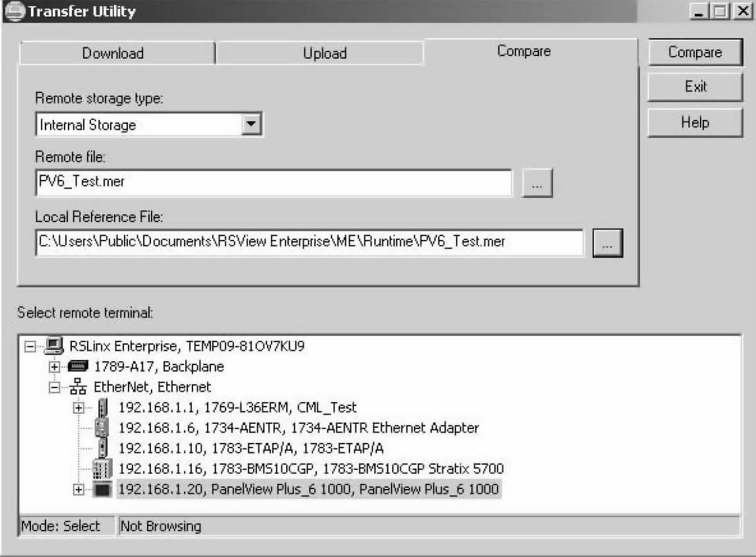
Task: Click the PanelView Plus_6 1000 terminal icon
Action: pyautogui.click(x=102, y=490)
